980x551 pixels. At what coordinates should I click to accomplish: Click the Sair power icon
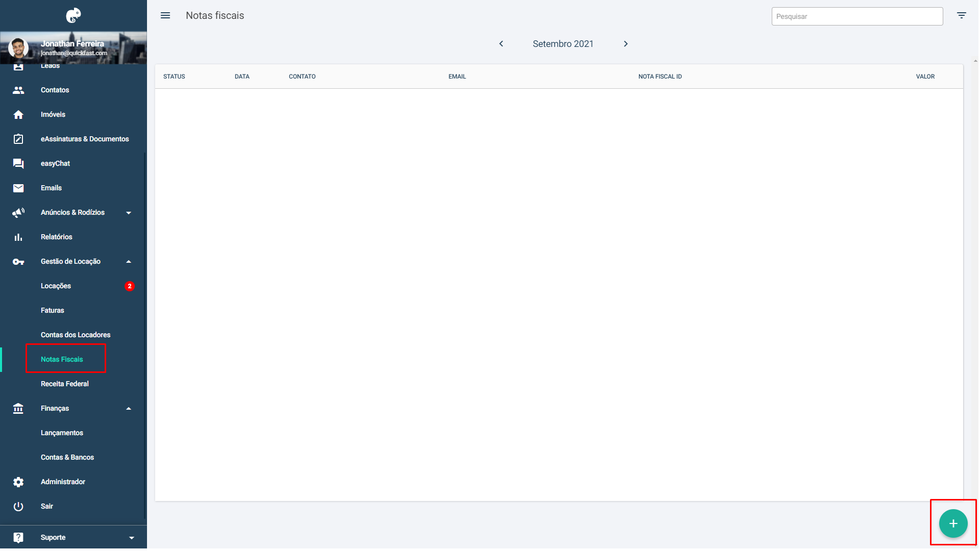18,507
